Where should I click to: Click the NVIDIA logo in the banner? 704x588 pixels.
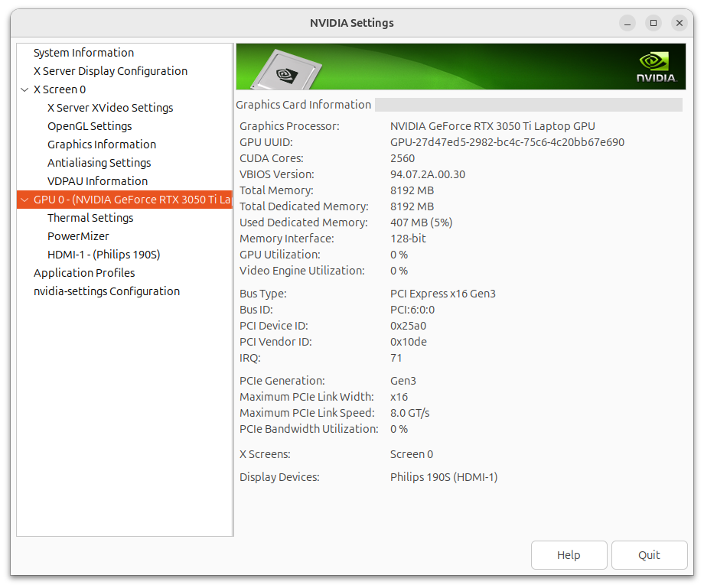coord(656,67)
